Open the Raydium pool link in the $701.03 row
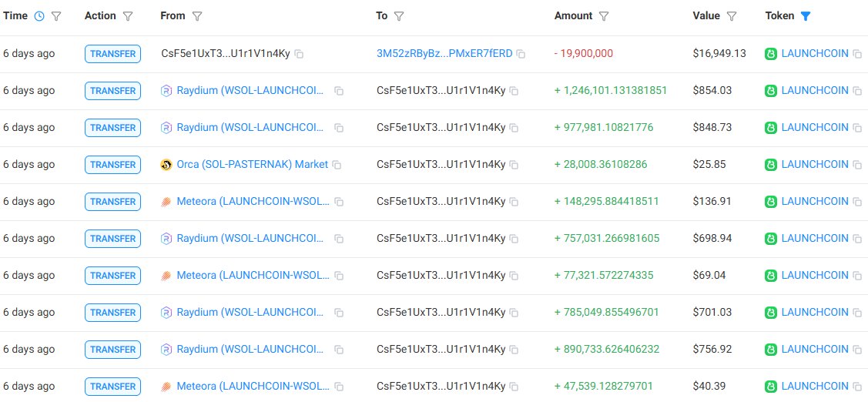Viewport: 868px width, 402px height. click(251, 313)
